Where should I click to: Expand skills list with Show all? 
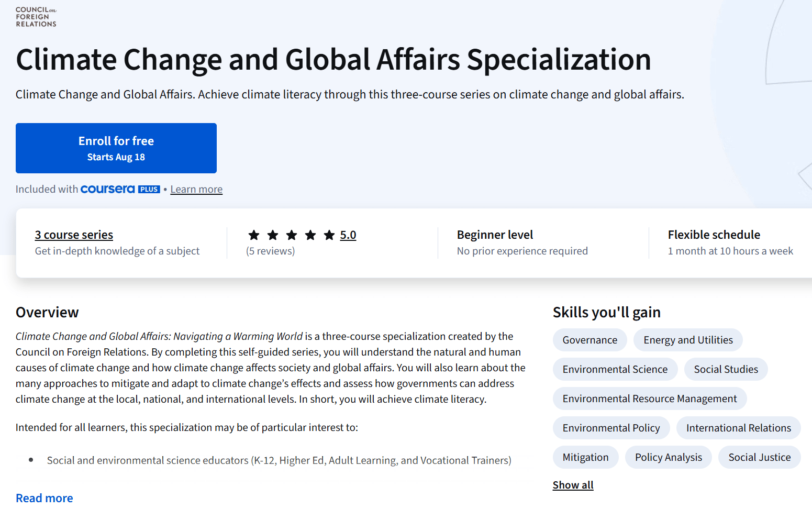[x=573, y=485]
